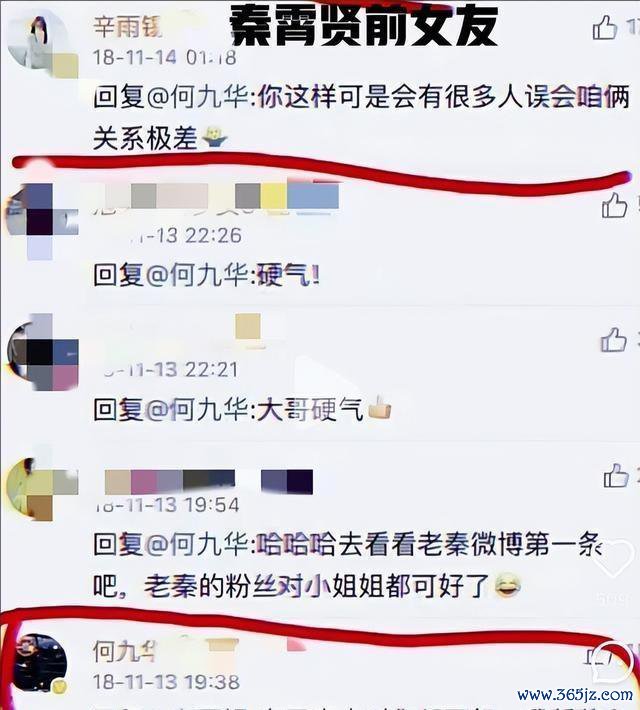Open avatar of the 大哥硬气 commenter
Image resolution: width=640 pixels, height=710 pixels.
(42, 352)
